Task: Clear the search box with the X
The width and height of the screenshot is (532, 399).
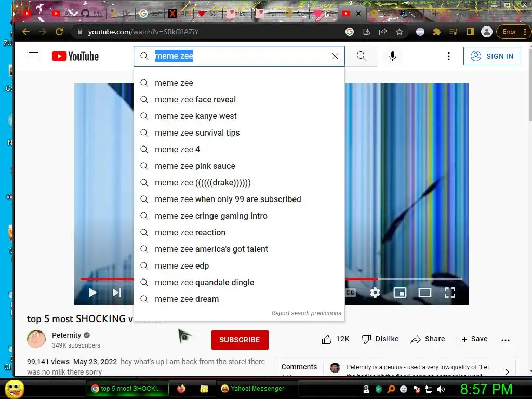Action: [x=335, y=56]
